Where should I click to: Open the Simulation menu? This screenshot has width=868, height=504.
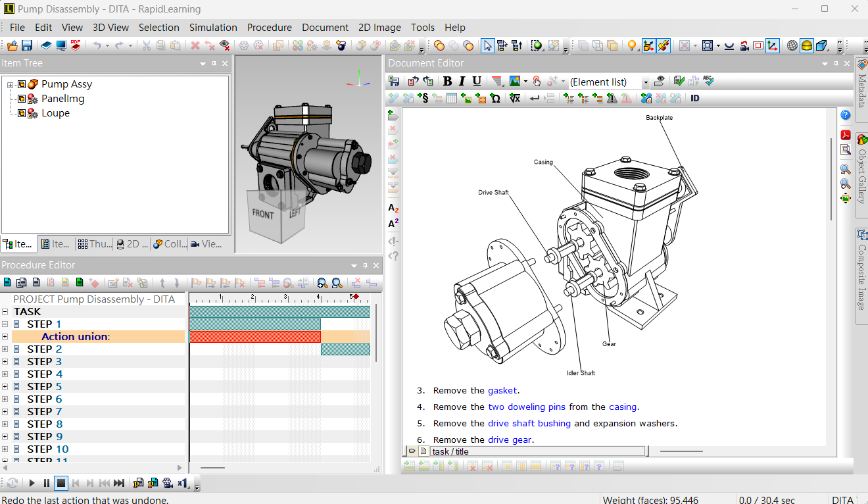213,28
